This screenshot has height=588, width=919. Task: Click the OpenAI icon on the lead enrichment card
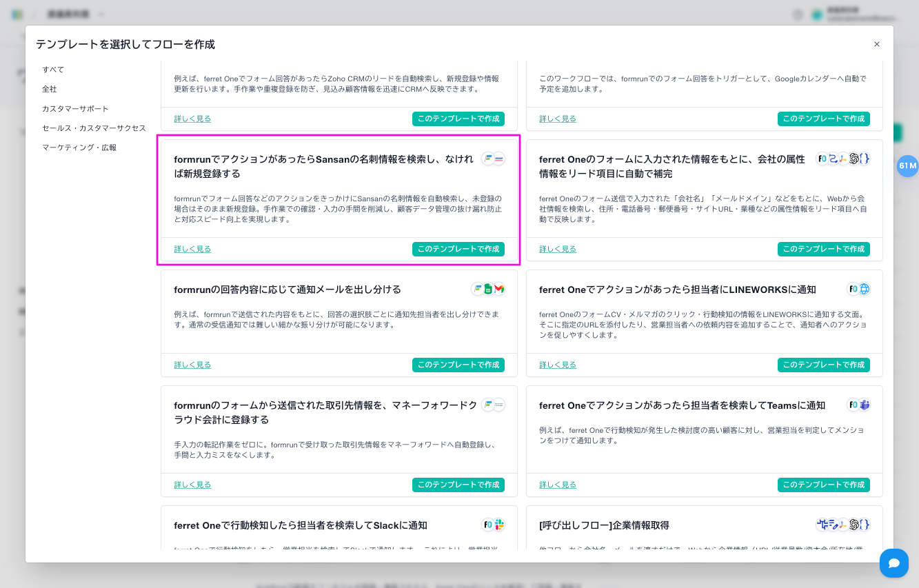[x=854, y=159]
